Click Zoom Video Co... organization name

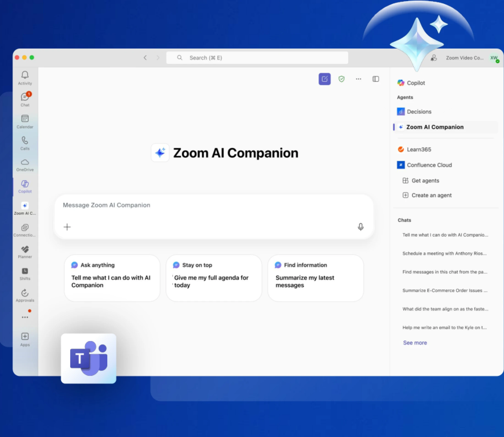tap(465, 58)
